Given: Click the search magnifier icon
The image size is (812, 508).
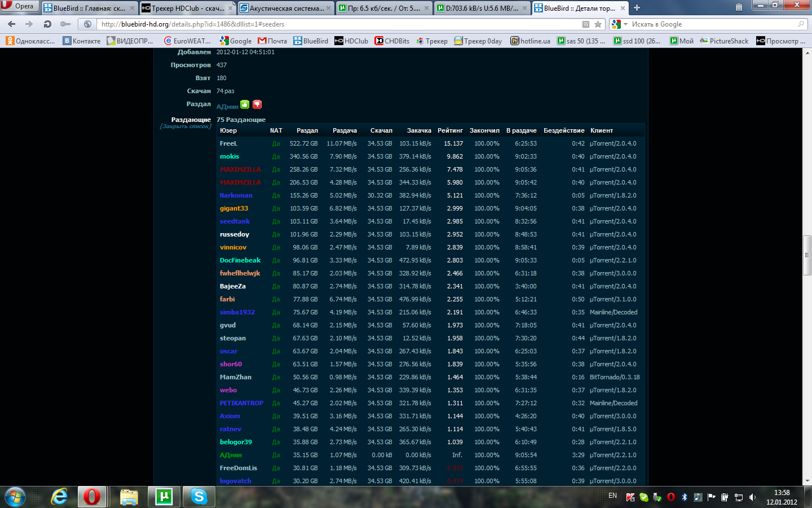Looking at the screenshot, I should [x=801, y=24].
